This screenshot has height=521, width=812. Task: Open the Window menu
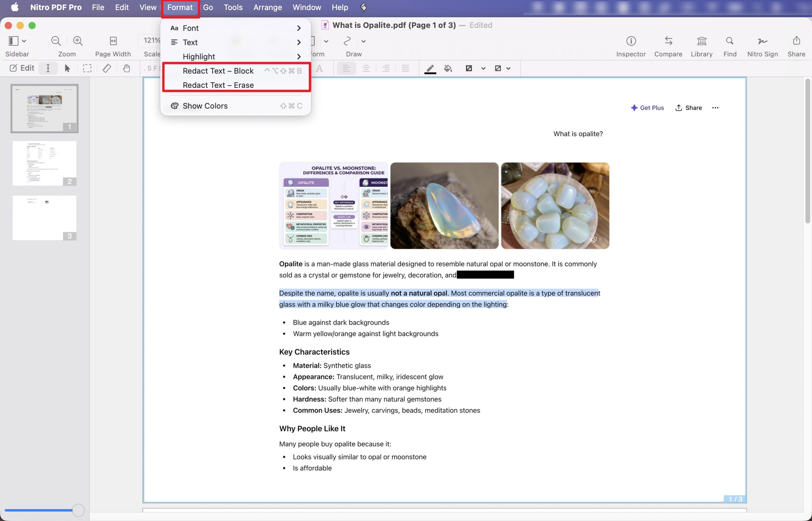[x=306, y=7]
